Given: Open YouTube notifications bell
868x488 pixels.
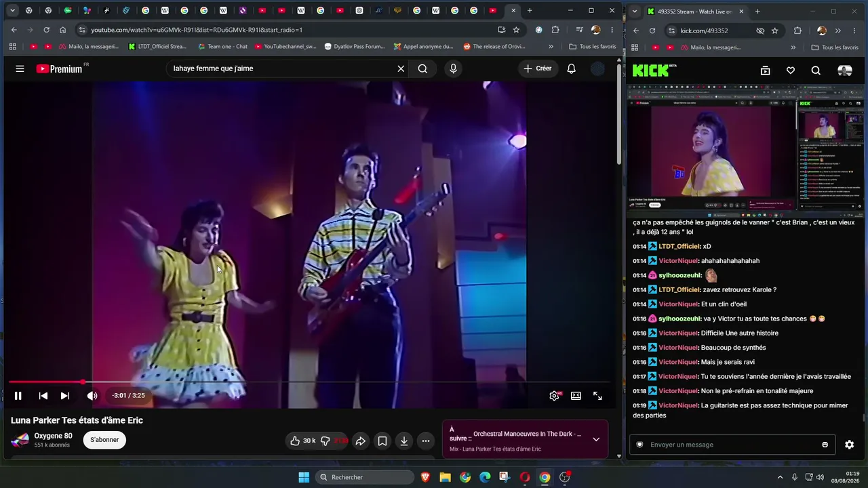Looking at the screenshot, I should [x=572, y=68].
